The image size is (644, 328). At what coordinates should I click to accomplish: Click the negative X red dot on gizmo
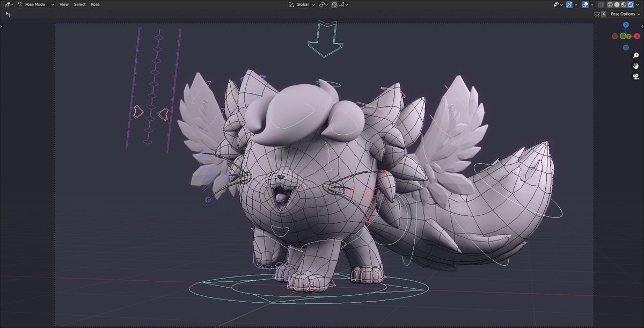pos(615,36)
